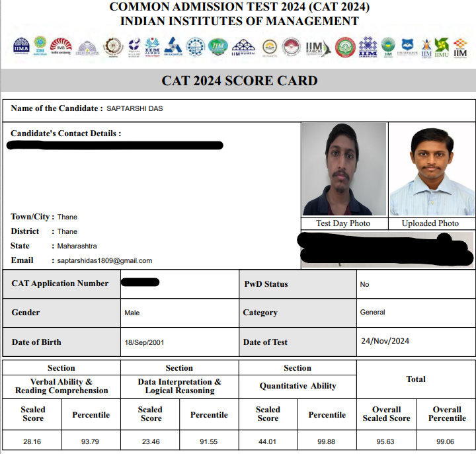Click the IIM Kashipur logo
The height and width of the screenshot is (454, 476).
click(173, 46)
